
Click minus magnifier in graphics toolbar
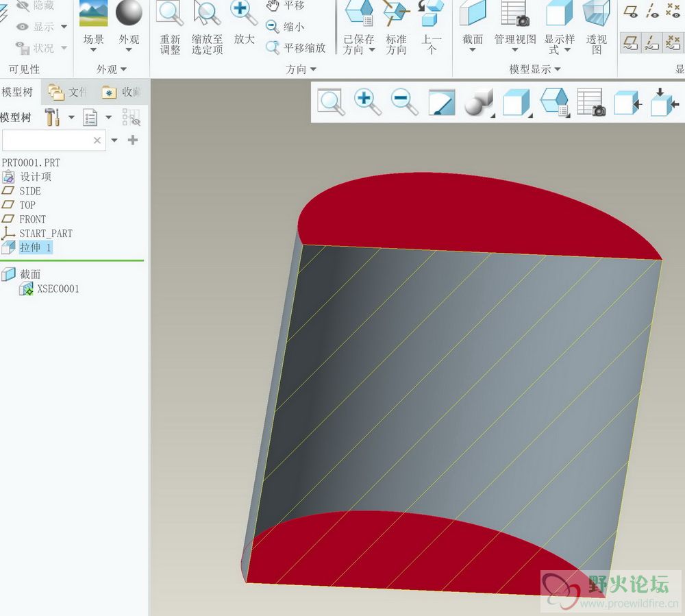click(x=404, y=102)
